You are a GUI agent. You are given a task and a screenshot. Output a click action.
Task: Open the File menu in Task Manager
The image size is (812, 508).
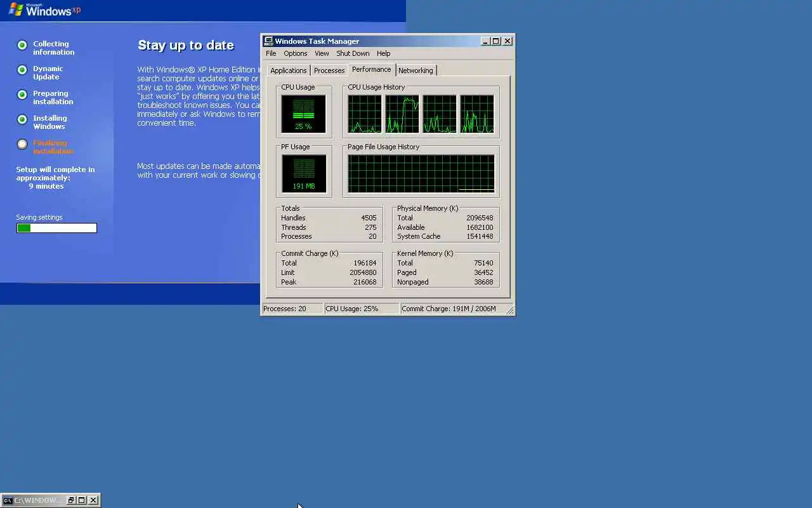[x=271, y=53]
